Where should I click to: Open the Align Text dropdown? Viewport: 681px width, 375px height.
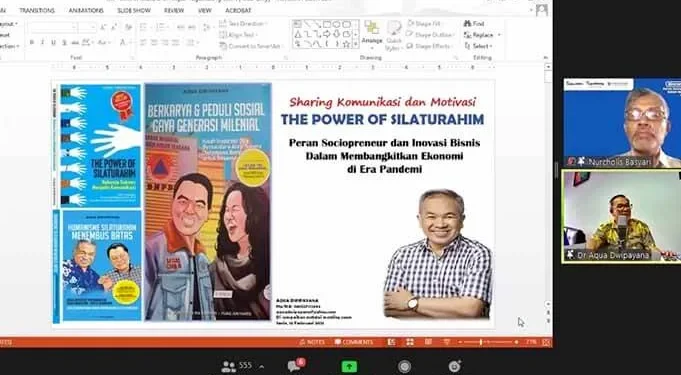tap(238, 35)
